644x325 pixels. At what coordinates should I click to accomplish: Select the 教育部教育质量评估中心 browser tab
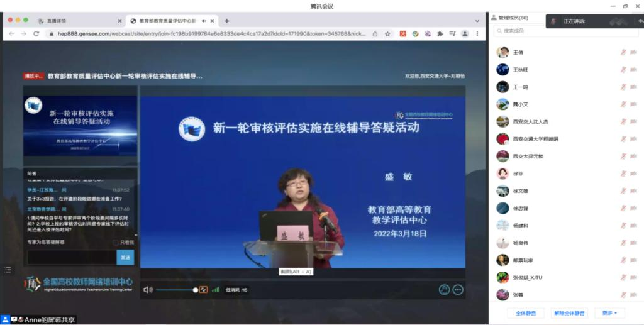(172, 21)
